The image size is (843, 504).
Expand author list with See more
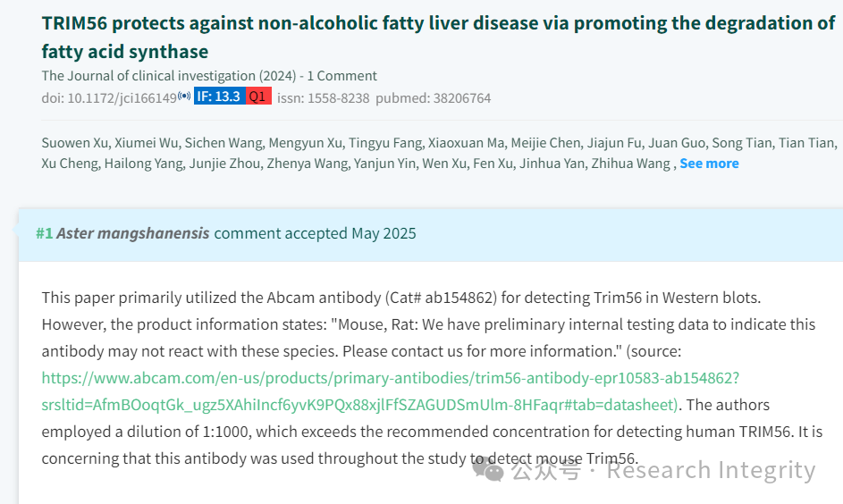pyautogui.click(x=709, y=164)
